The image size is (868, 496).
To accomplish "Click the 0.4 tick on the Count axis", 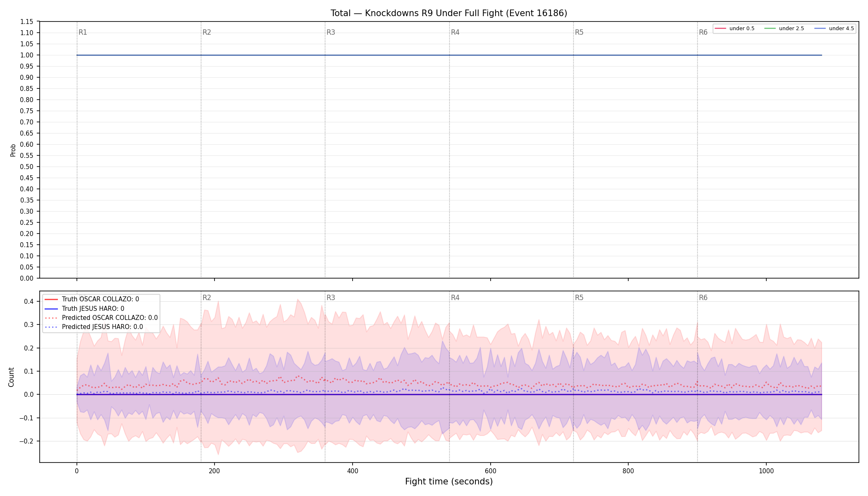I will point(29,301).
